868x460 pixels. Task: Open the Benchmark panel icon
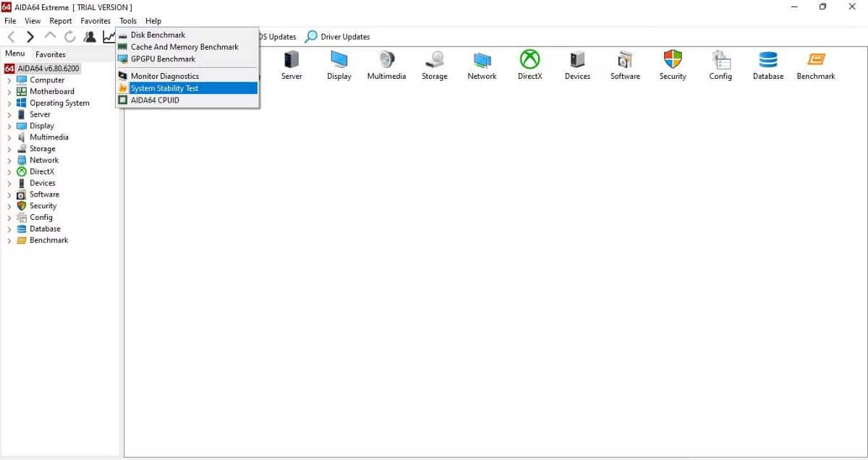pyautogui.click(x=815, y=65)
